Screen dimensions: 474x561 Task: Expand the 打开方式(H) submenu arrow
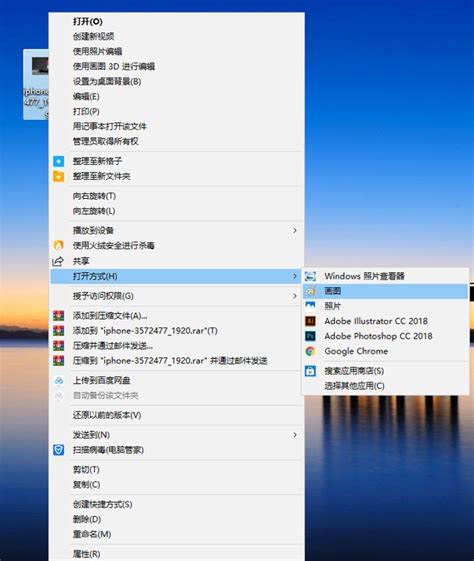pyautogui.click(x=295, y=276)
